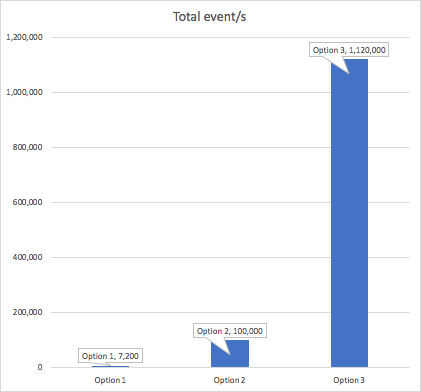Click the Option 1 thin bar
This screenshot has height=392, width=421.
coord(110,366)
